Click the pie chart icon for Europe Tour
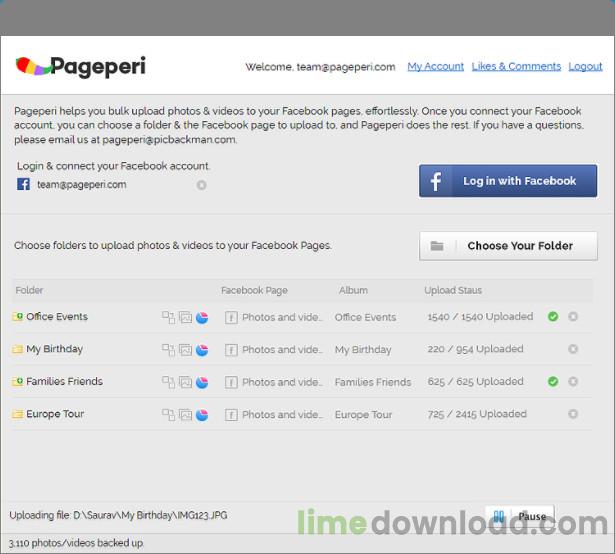 202,414
